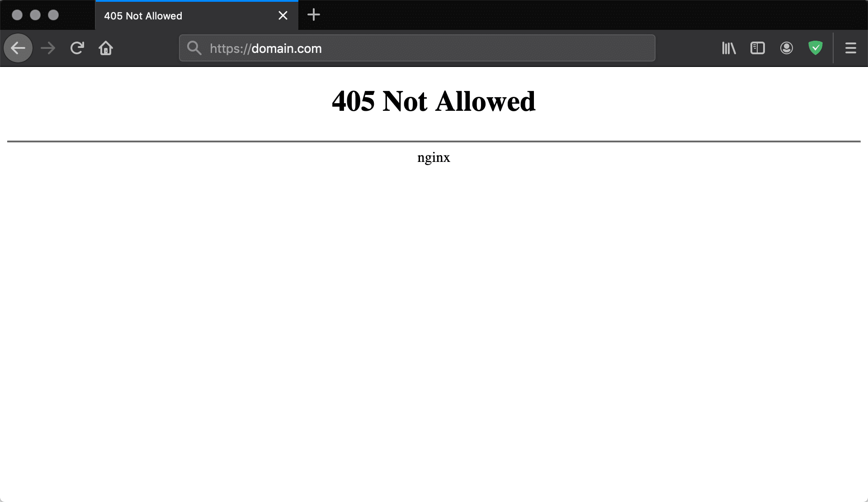Close the current browser tab
868x502 pixels.
tap(283, 15)
